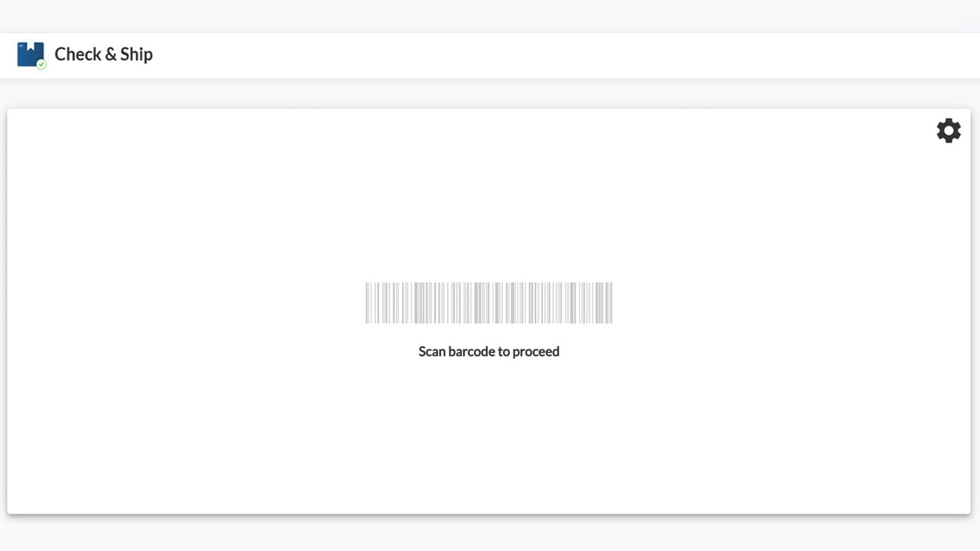Select the Check & Ship title text
The width and height of the screenshot is (980, 551).
click(103, 54)
